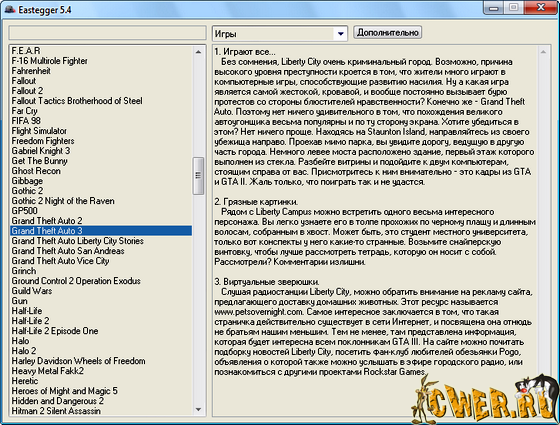The image size is (560, 425).
Task: Select the Fallout entry
Action: click(x=101, y=81)
